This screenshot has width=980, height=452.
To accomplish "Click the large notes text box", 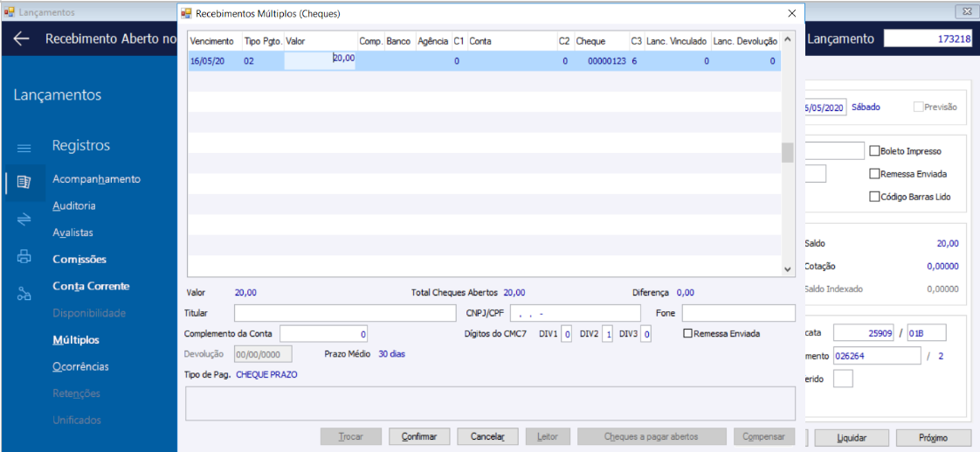I will pyautogui.click(x=490, y=403).
